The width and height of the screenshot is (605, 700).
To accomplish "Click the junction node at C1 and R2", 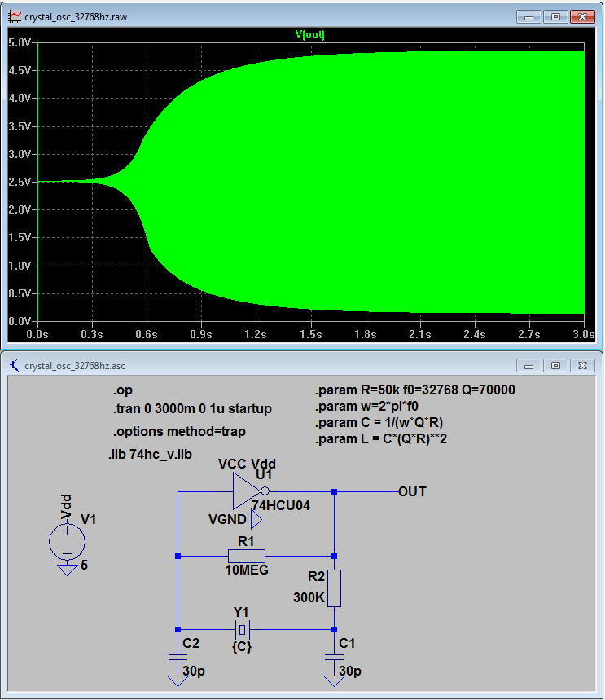I will click(334, 629).
